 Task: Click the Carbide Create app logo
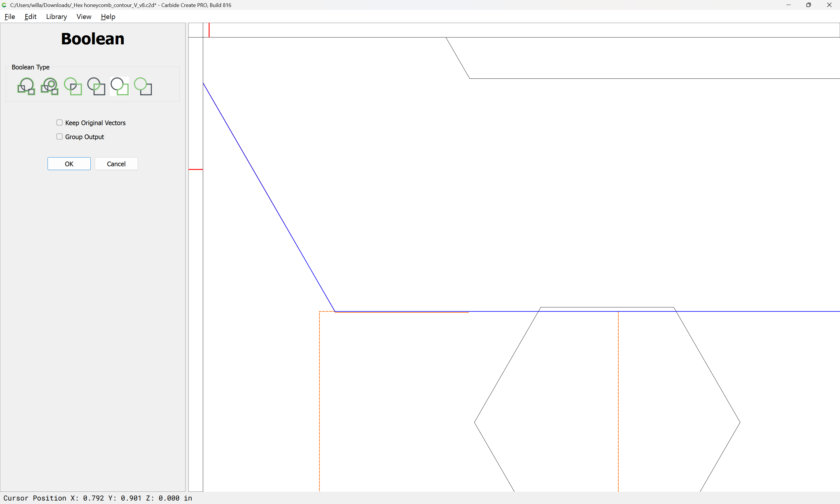(4, 5)
